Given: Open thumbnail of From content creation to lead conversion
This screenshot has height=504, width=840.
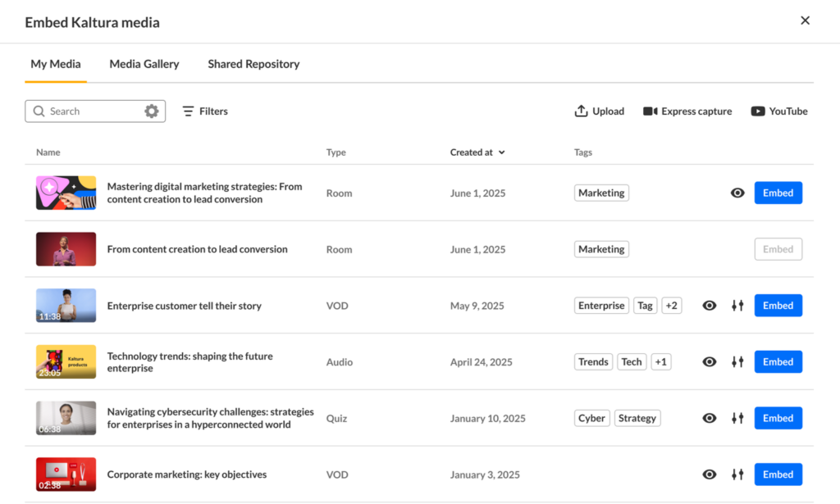Looking at the screenshot, I should 66,249.
